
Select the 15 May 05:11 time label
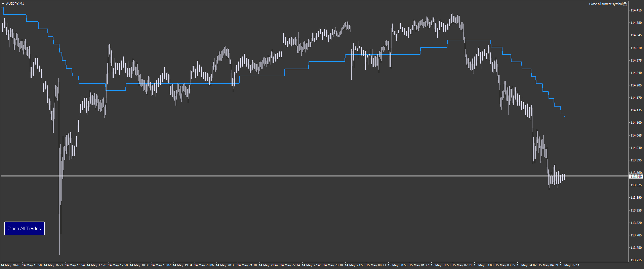click(569, 265)
